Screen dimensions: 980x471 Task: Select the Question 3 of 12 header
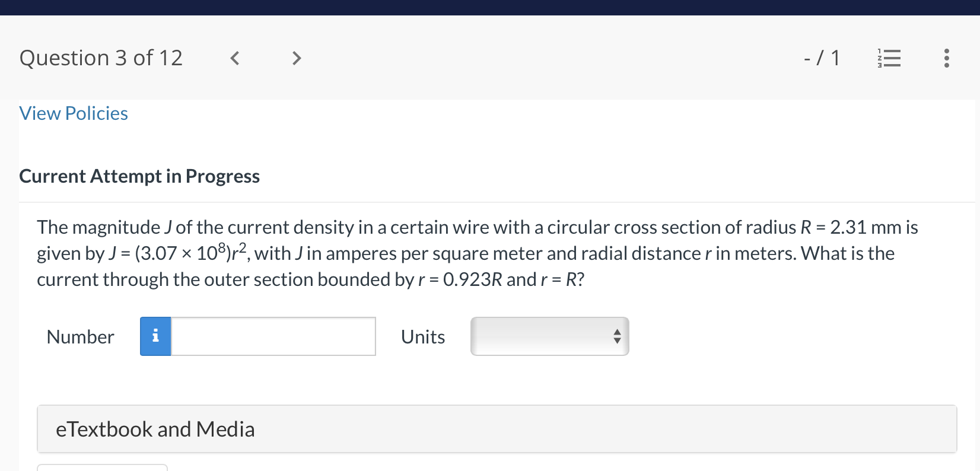(x=101, y=58)
